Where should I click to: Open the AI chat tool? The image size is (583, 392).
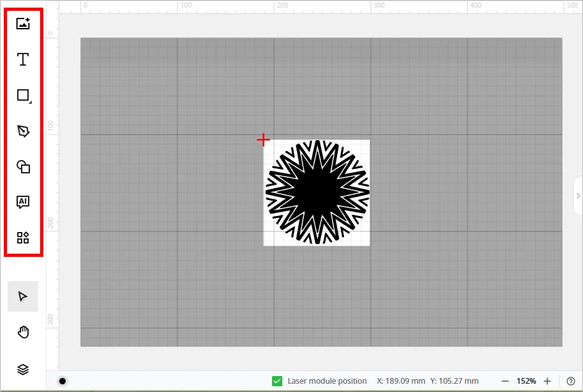tap(23, 202)
